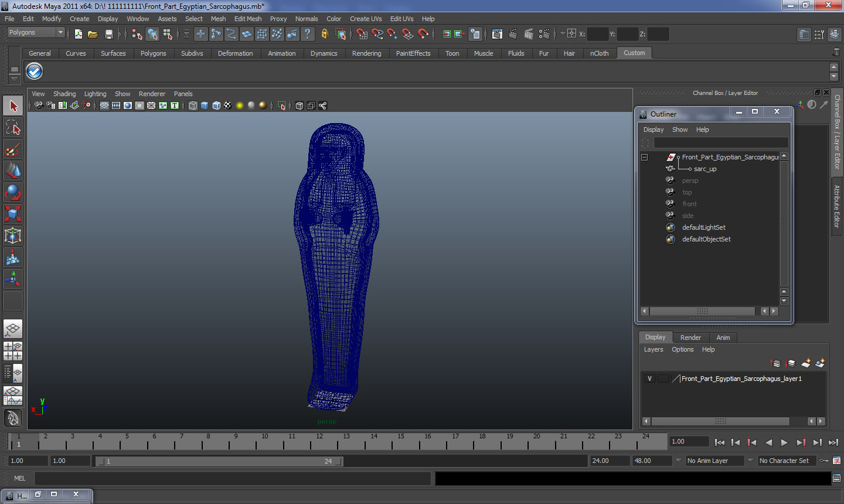This screenshot has height=504, width=844.
Task: Switch to single perspective view layout
Action: click(13, 329)
